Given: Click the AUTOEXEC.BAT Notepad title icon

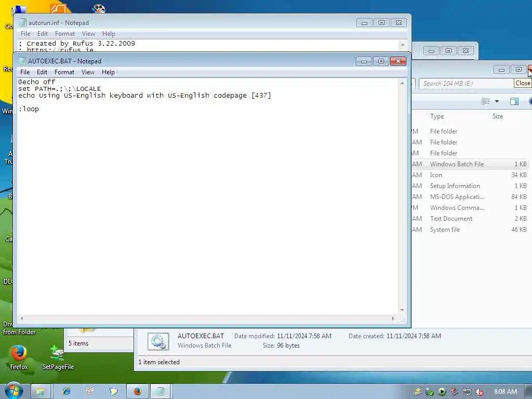Looking at the screenshot, I should pos(22,61).
